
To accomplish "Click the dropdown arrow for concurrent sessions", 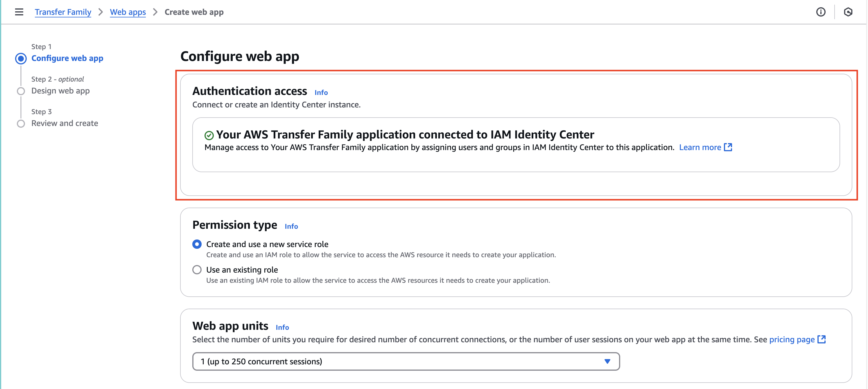I will point(607,361).
